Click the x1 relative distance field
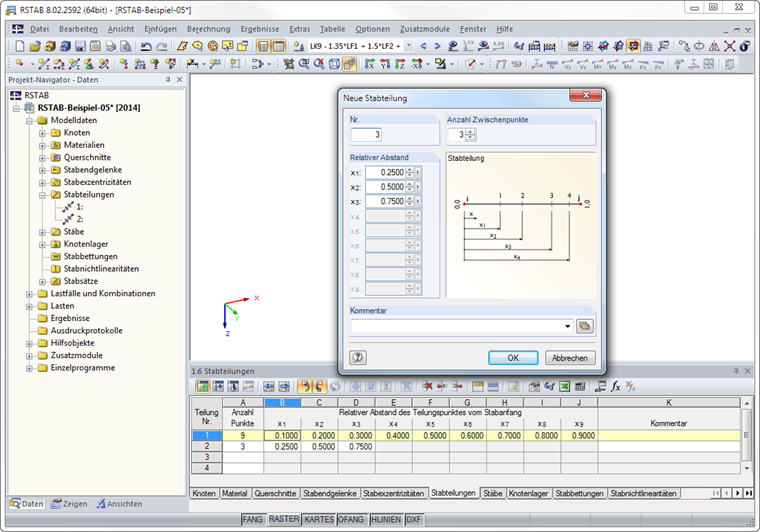The width and height of the screenshot is (760, 532). click(385, 172)
